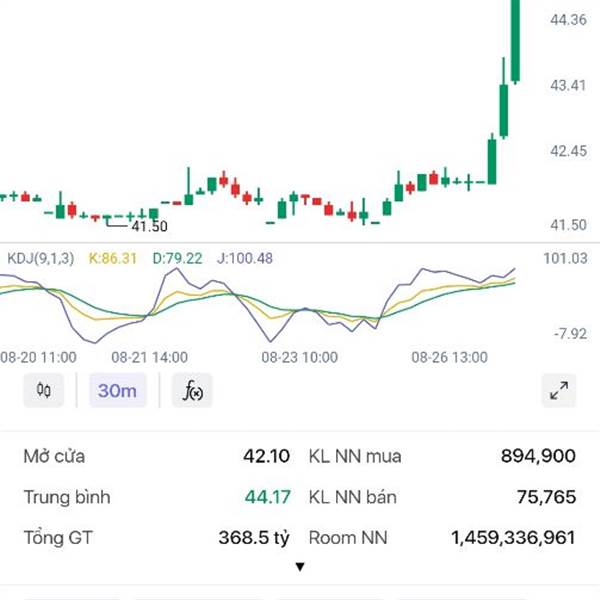Change the 30m timeframe interval
600x600 pixels.
click(117, 390)
